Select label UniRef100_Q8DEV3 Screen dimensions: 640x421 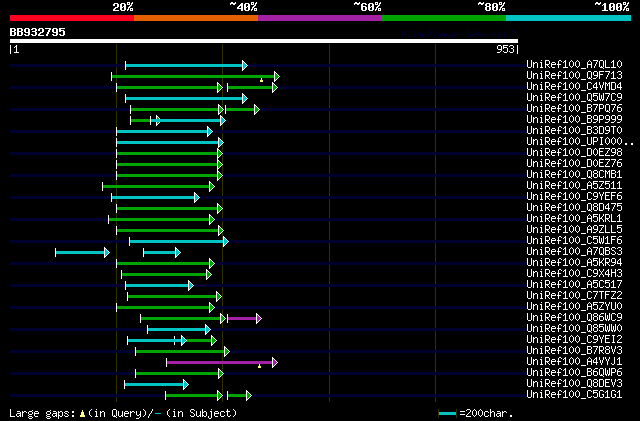574,384
